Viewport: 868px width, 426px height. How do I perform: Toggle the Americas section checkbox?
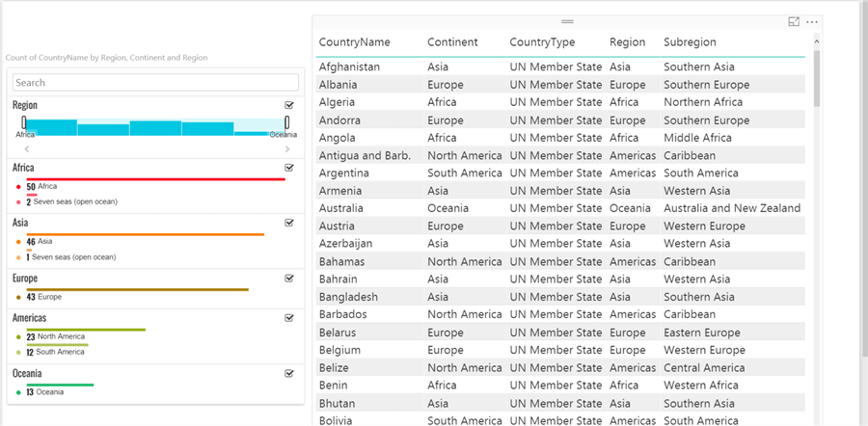tap(288, 318)
